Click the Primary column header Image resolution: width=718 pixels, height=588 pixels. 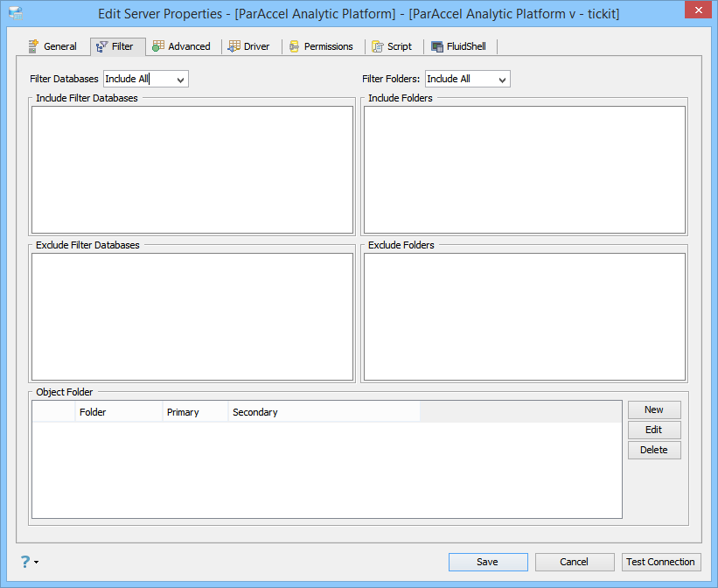[195, 412]
